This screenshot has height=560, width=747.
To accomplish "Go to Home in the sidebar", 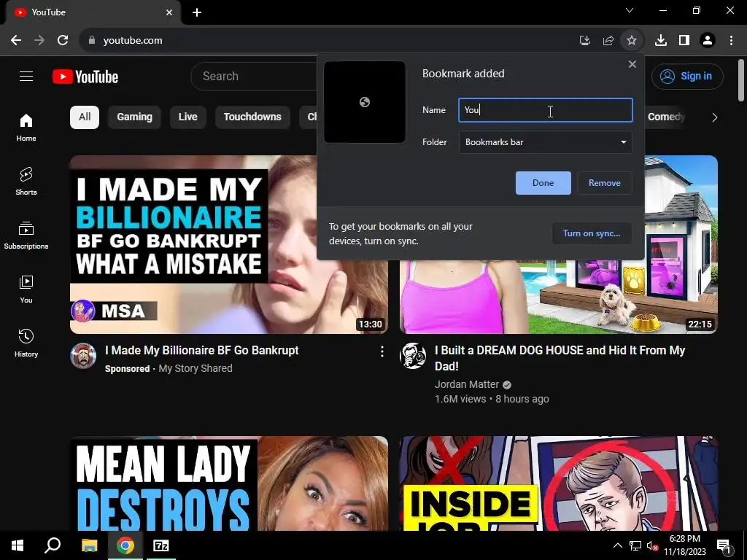I will [x=26, y=127].
